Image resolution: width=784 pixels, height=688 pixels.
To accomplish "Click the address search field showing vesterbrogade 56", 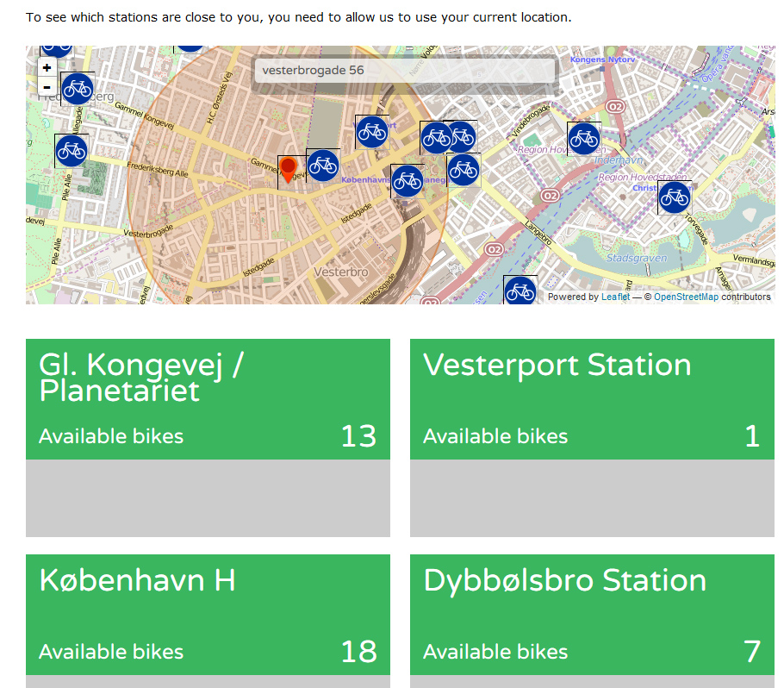I will click(405, 71).
